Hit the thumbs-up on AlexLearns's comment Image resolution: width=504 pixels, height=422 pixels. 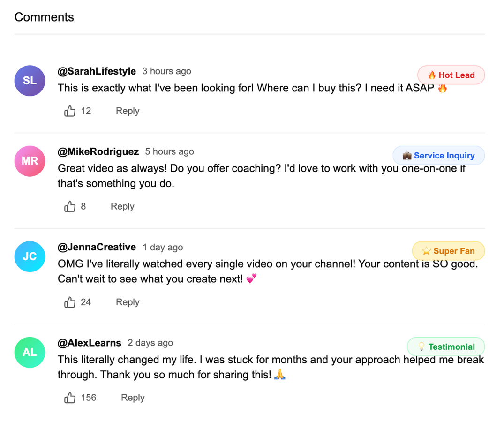tap(70, 398)
